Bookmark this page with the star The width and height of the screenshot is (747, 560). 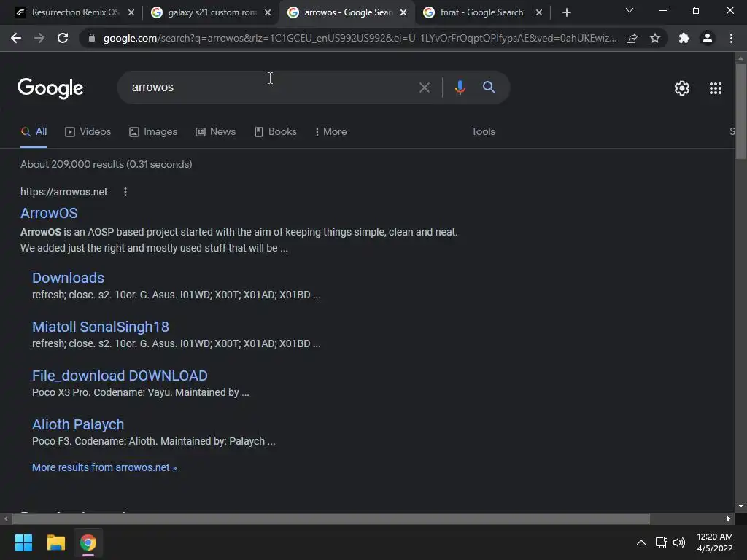pyautogui.click(x=655, y=38)
